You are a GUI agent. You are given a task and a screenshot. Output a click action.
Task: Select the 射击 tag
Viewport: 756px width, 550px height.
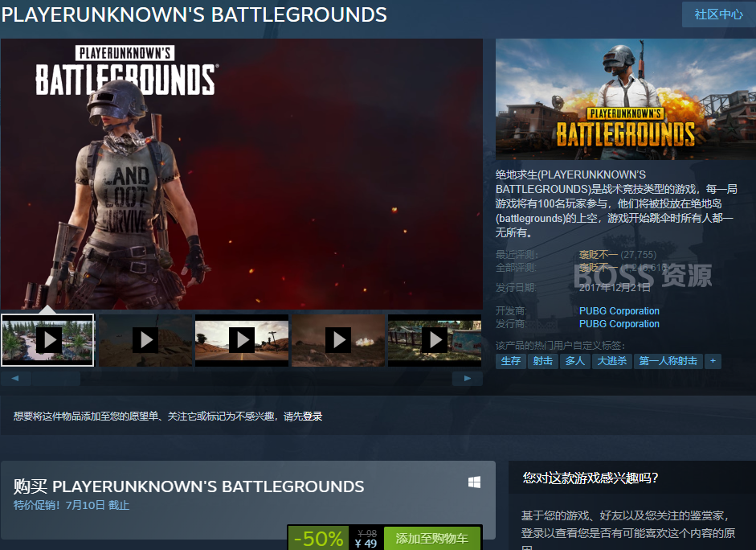543,361
